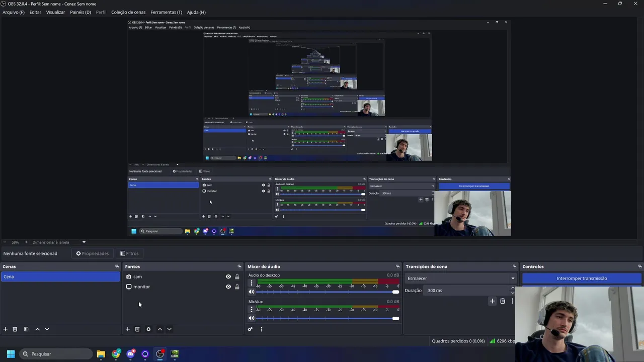Zoom out preview with minus icon

click(x=5, y=242)
